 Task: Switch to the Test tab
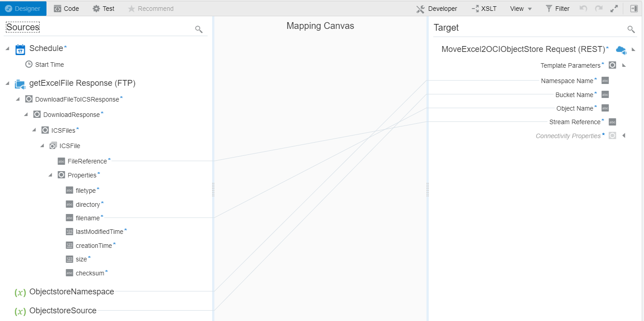point(103,9)
